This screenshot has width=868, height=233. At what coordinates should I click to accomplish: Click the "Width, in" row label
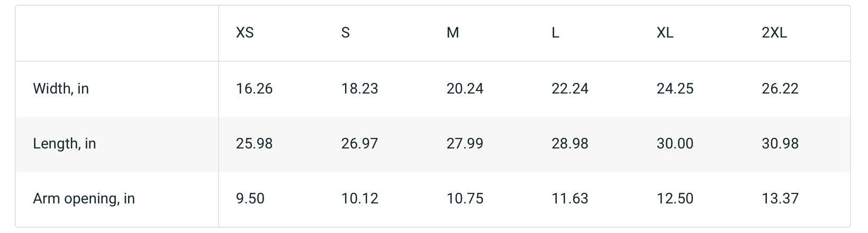tap(61, 89)
